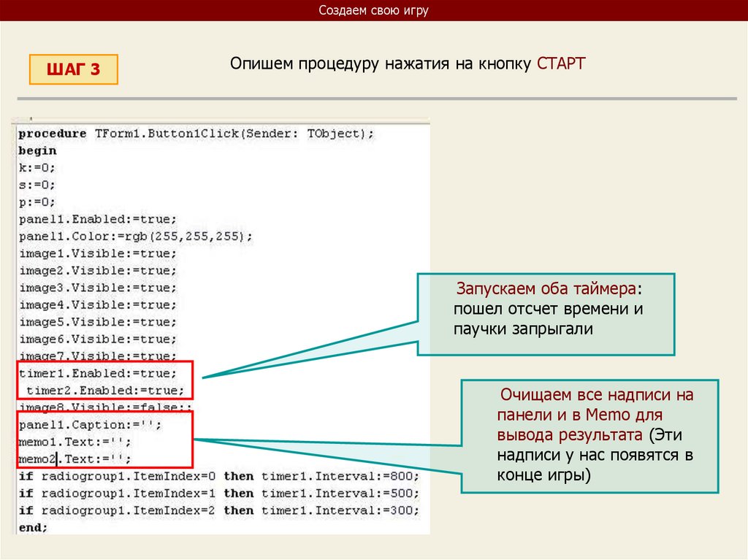The height and width of the screenshot is (560, 748).
Task: Place cursor on the 'begin' keyword line
Action: 37,150
